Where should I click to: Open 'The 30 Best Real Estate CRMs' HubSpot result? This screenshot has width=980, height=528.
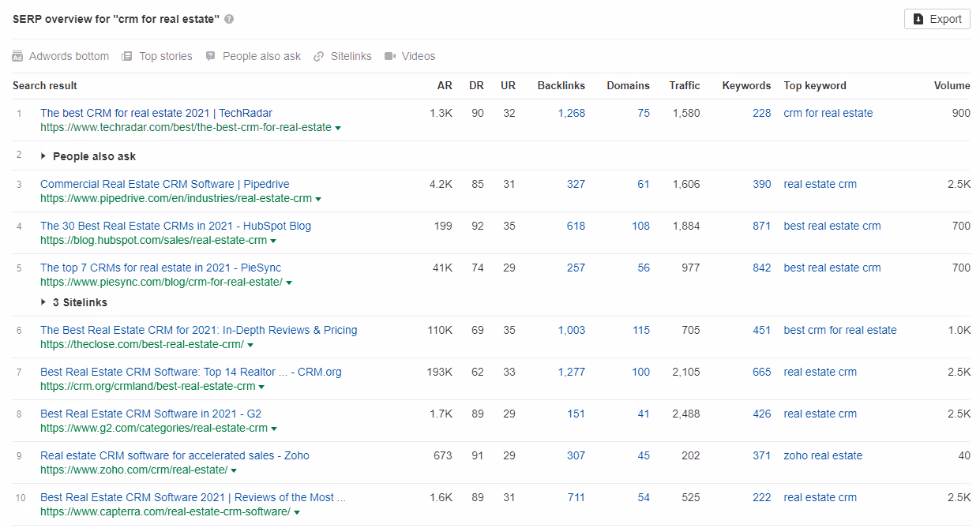pos(175,226)
